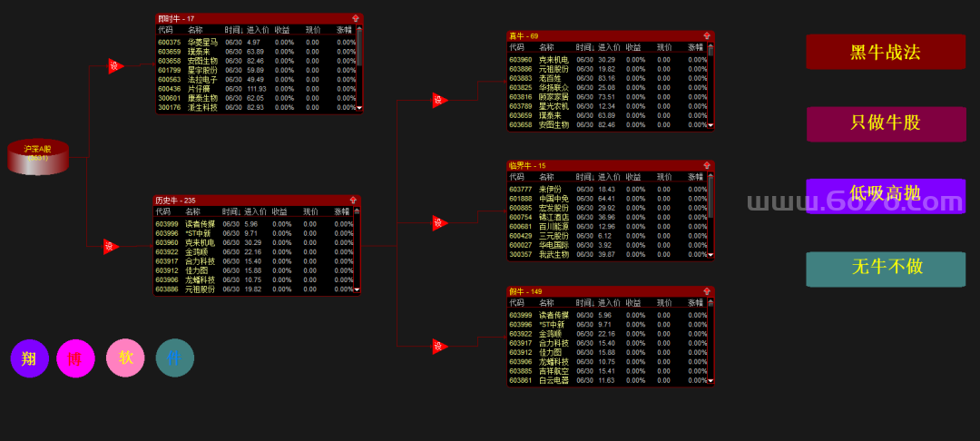Click the 沪深A股 database cylinder icon
The height and width of the screenshot is (441, 980).
38,157
